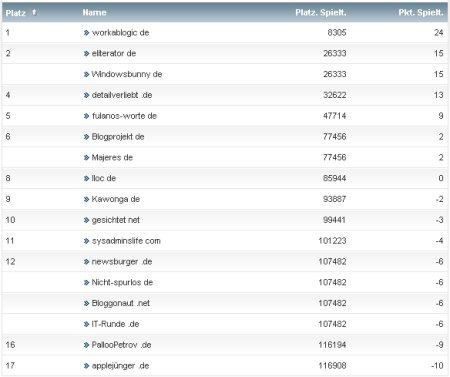The height and width of the screenshot is (377, 450).
Task: Click the arrow icon before Windowsbunny de
Action: pyautogui.click(x=86, y=74)
